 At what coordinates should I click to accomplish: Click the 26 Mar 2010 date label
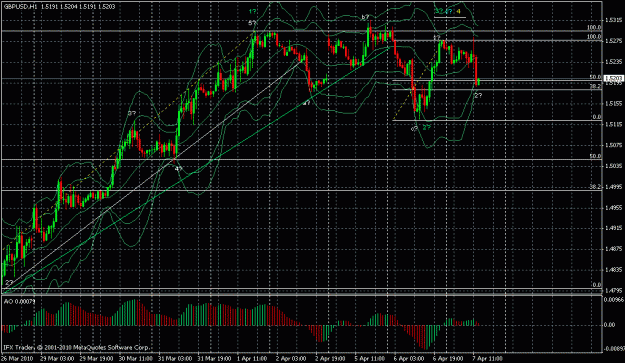pos(16,358)
